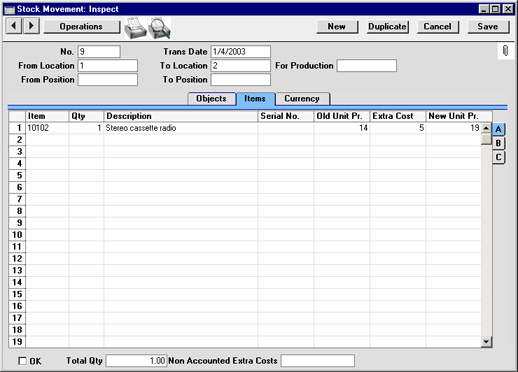Click the From Position field
518x372 pixels.
pyautogui.click(x=108, y=80)
